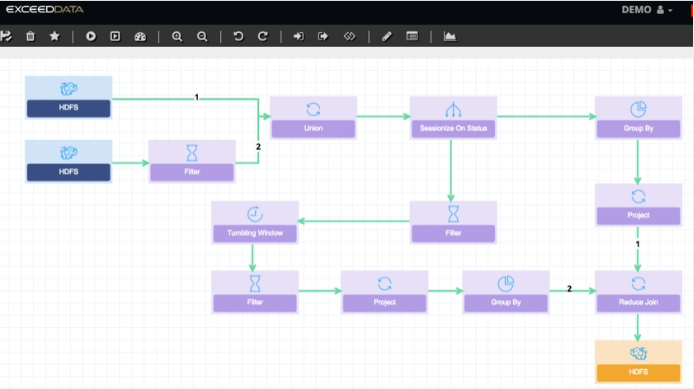The image size is (694, 389).
Task: Click the ExceedData logo
Action: click(x=44, y=9)
